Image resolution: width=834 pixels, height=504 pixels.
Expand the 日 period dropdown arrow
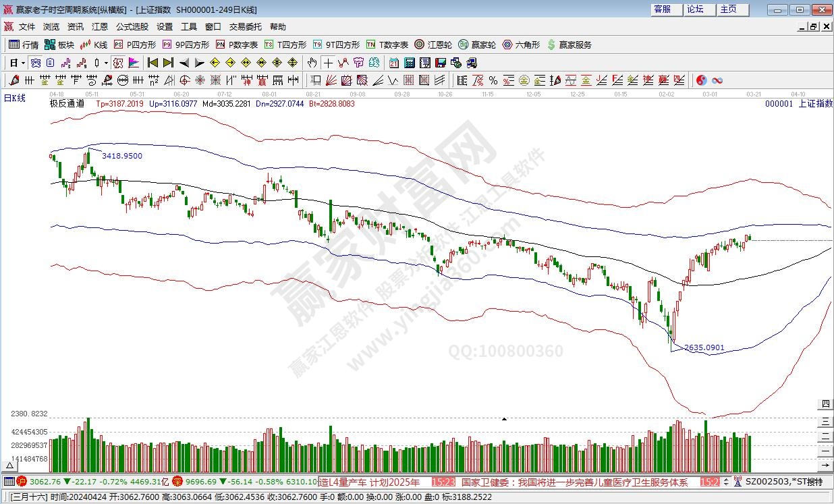[23, 63]
